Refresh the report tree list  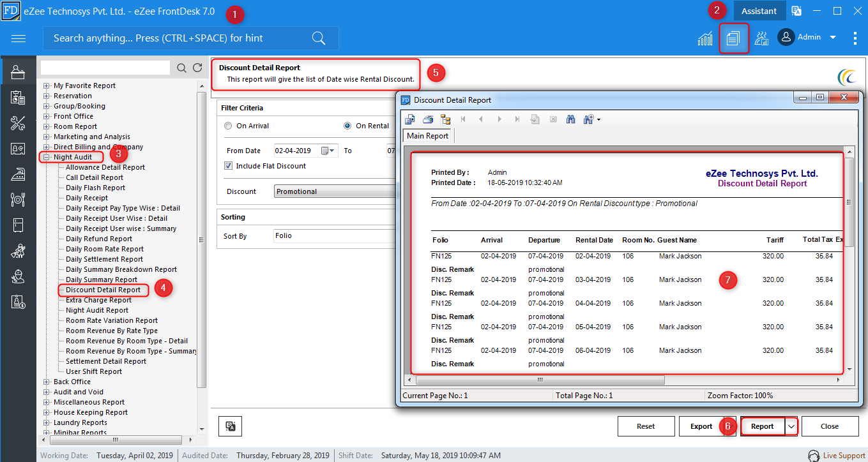pyautogui.click(x=197, y=68)
